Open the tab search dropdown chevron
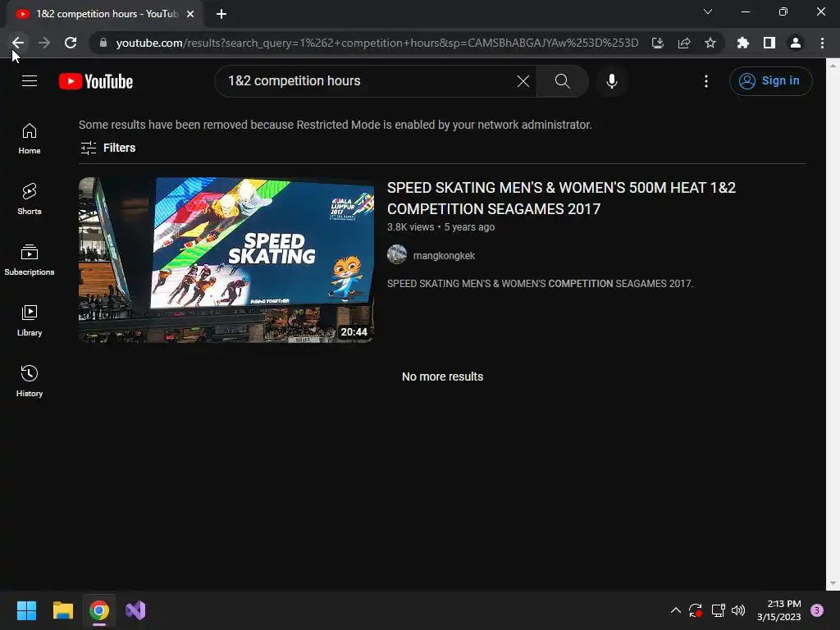Screen dimensions: 840x630 point(708,11)
